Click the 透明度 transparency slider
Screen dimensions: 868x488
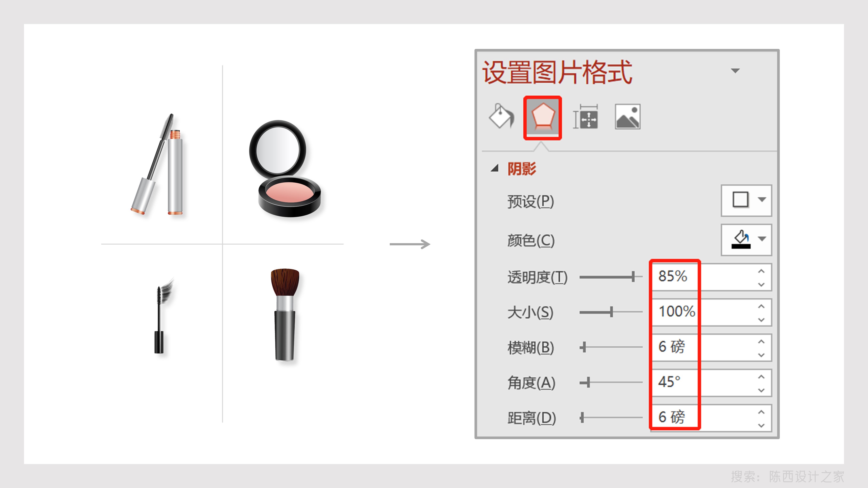(x=610, y=277)
